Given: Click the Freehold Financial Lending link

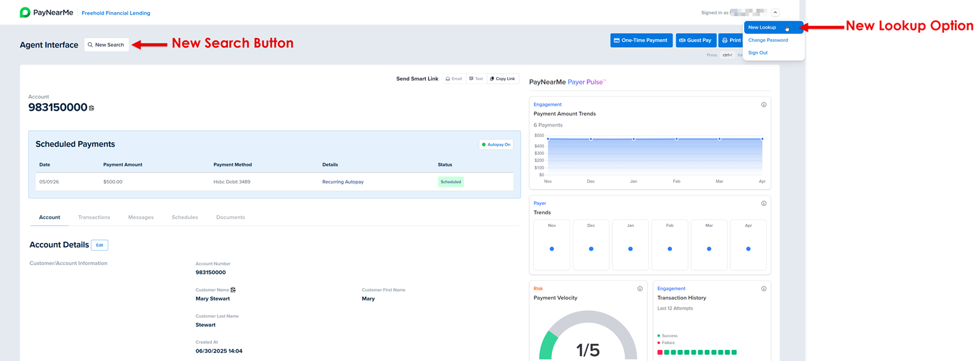Looking at the screenshot, I should (116, 13).
